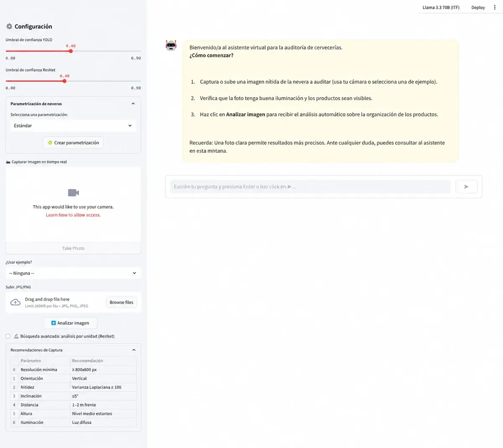Open the ¿Usar ejemplo? Ninguna dropdown
The image size is (503, 448).
click(73, 273)
